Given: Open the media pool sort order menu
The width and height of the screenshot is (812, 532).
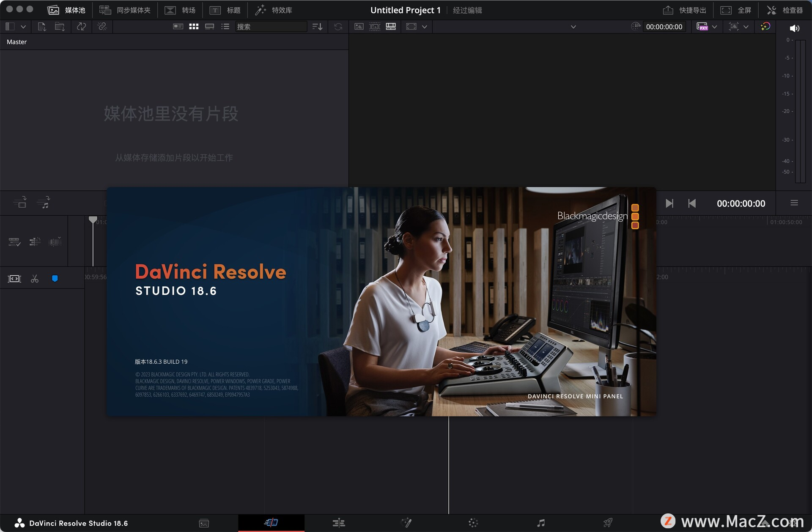Looking at the screenshot, I should [317, 27].
